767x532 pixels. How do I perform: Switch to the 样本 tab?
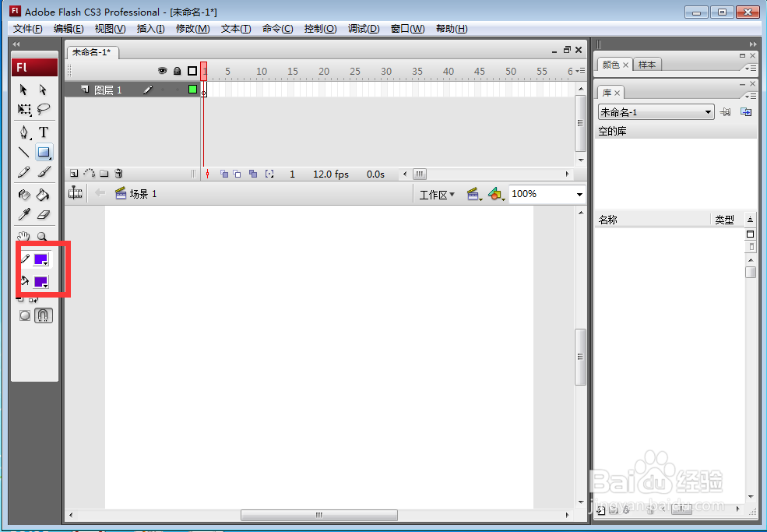[x=646, y=65]
